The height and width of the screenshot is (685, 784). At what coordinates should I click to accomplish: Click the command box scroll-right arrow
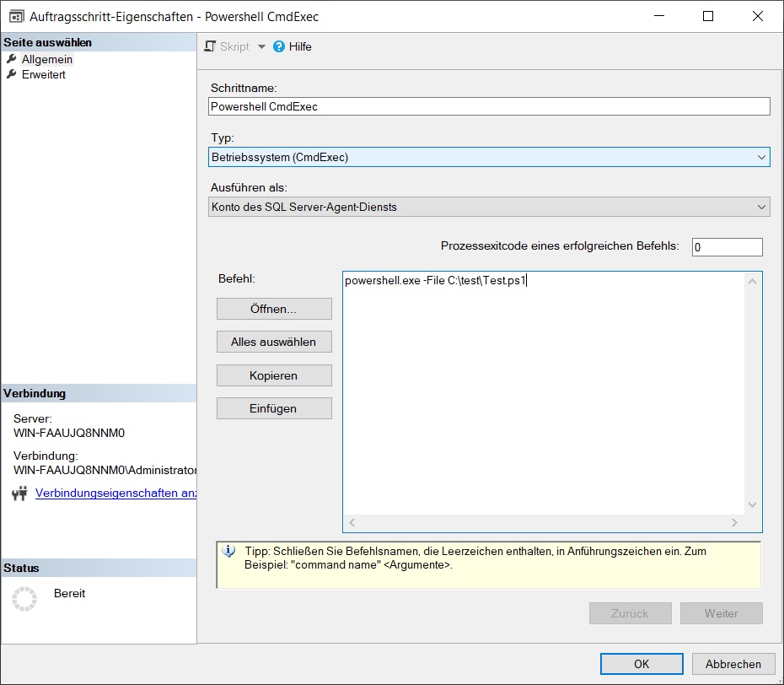pyautogui.click(x=734, y=523)
